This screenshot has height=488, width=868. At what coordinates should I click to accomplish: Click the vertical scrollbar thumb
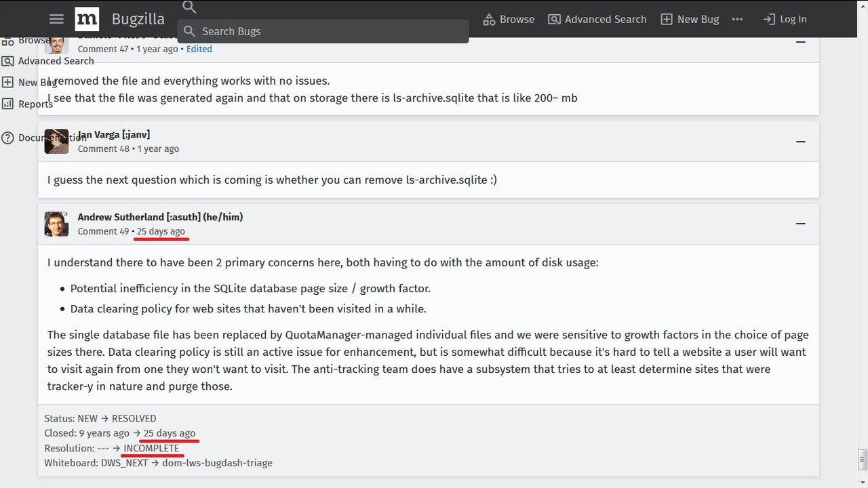pyautogui.click(x=863, y=459)
